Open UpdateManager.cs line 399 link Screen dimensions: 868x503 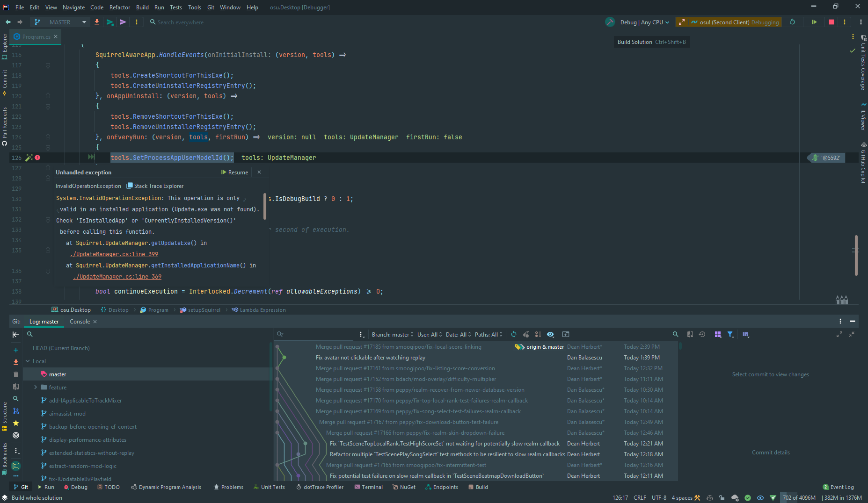click(114, 254)
